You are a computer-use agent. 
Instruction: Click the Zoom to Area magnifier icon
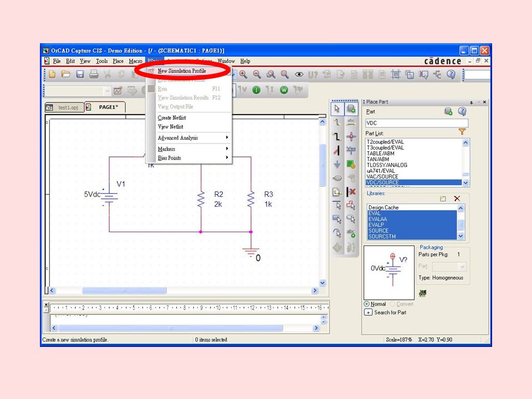(270, 74)
